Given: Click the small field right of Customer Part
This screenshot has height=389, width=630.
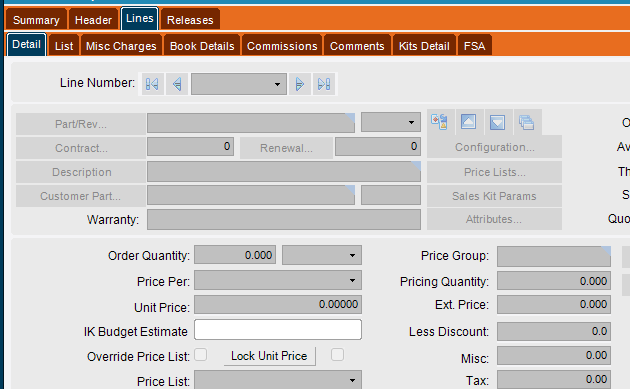Looking at the screenshot, I should click(391, 195).
